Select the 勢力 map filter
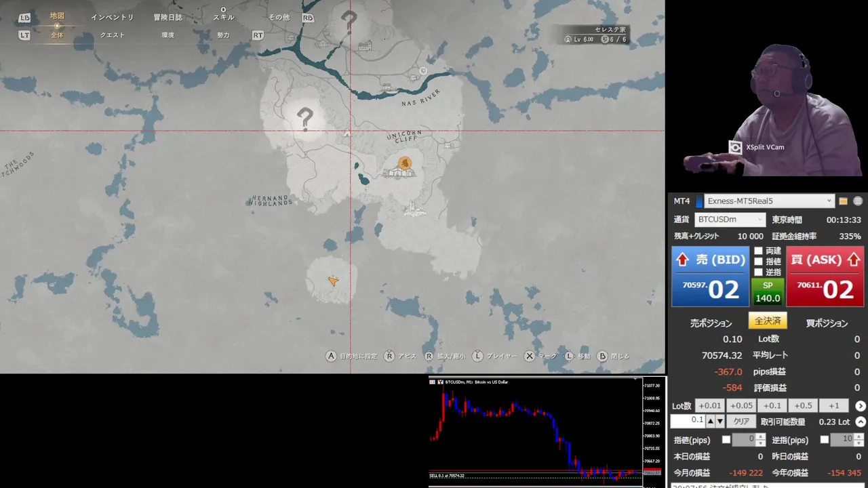The height and width of the screenshot is (488, 868). coord(223,35)
